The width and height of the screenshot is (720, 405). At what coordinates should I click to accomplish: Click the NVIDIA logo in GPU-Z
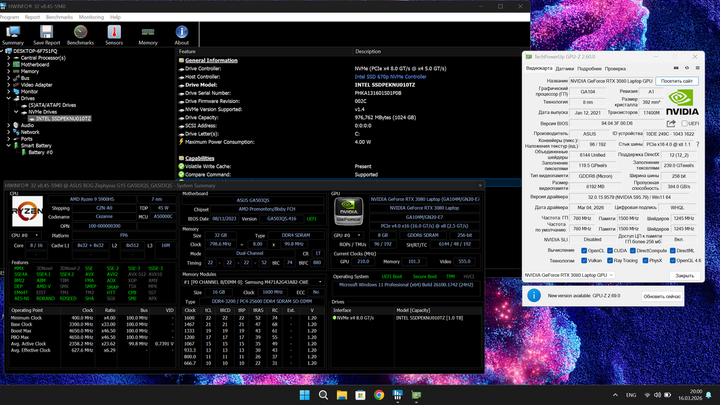coord(682,102)
